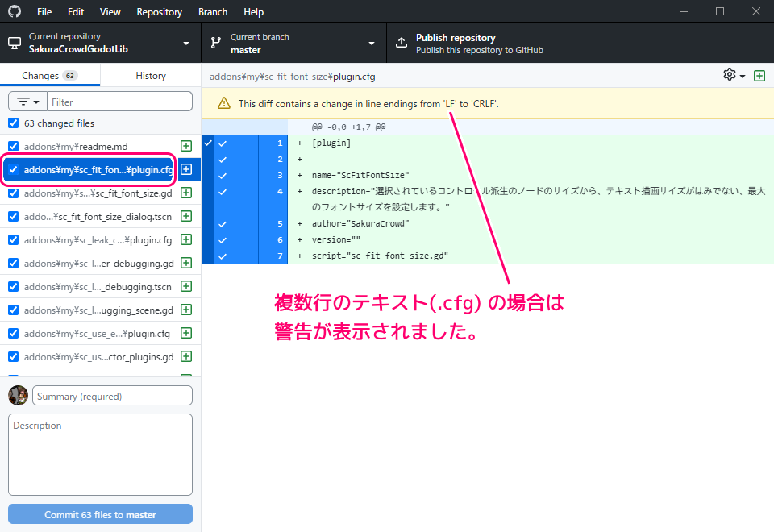The height and width of the screenshot is (532, 774).
Task: Select sc_fit_font_size.gd file in changes list
Action: pos(97,193)
